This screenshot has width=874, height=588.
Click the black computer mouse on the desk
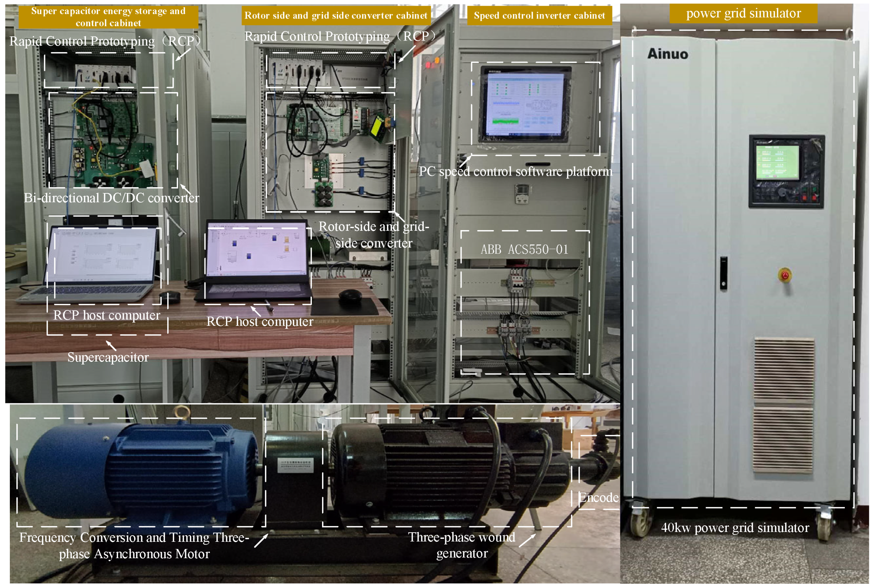(350, 296)
